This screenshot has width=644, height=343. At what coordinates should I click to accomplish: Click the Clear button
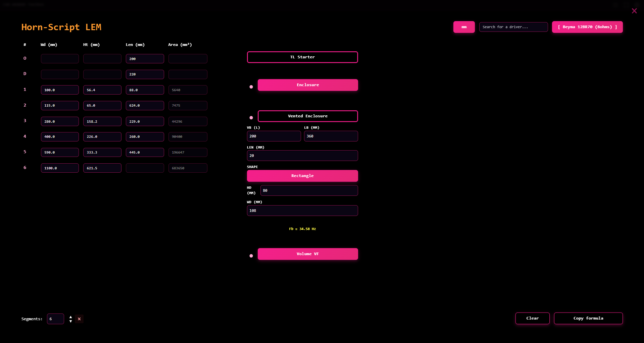[532, 318]
